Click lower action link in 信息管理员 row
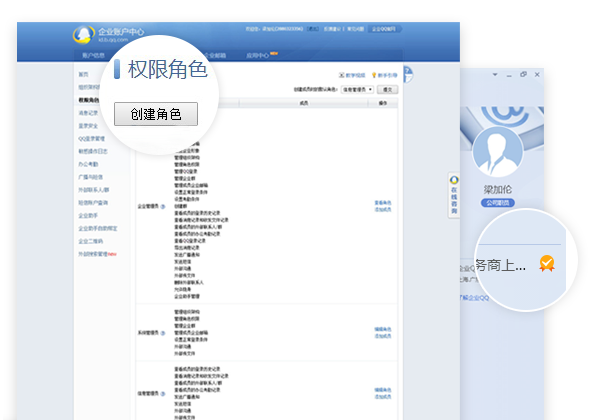592x420 pixels. tap(383, 397)
